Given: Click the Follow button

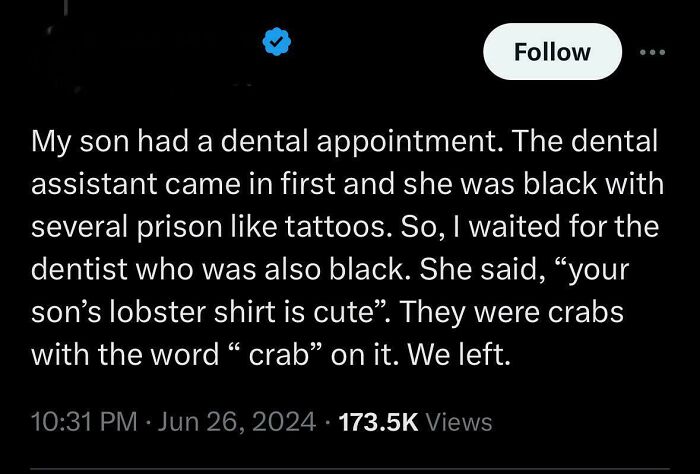Looking at the screenshot, I should [x=552, y=52].
